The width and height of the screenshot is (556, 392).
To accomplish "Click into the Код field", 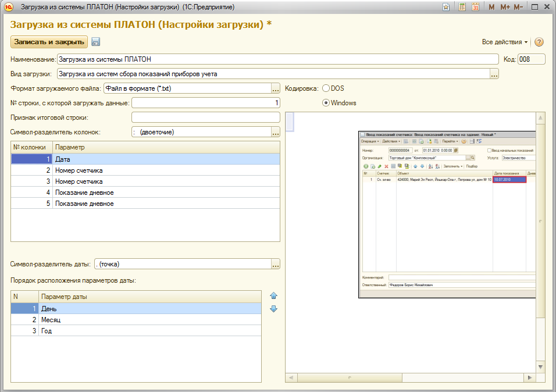I will click(531, 59).
